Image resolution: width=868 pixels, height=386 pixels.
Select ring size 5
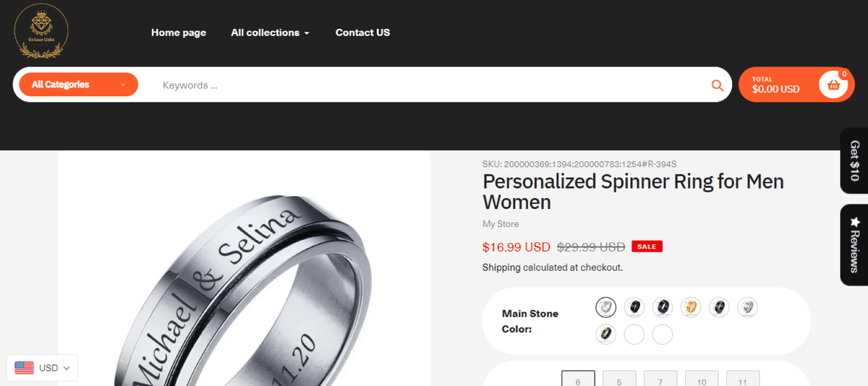pos(619,380)
